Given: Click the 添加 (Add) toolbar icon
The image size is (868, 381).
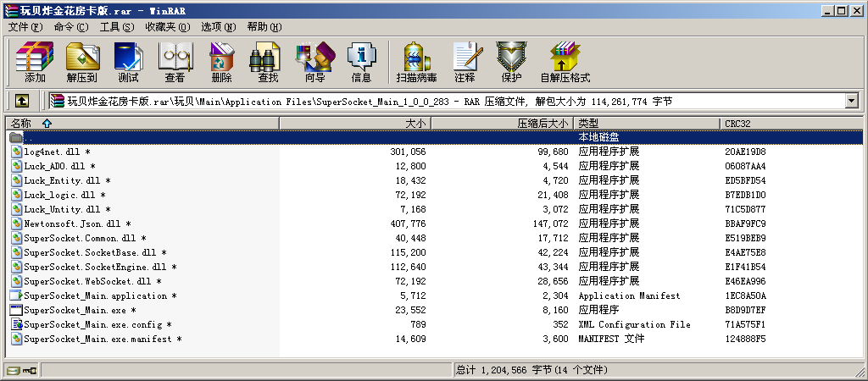Looking at the screenshot, I should tap(35, 62).
